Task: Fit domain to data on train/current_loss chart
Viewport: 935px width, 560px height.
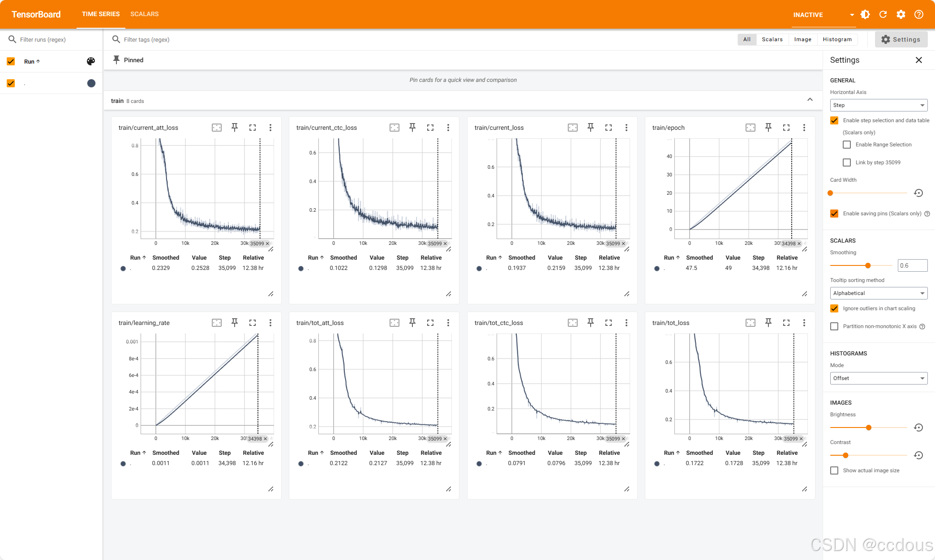Action: click(x=573, y=128)
